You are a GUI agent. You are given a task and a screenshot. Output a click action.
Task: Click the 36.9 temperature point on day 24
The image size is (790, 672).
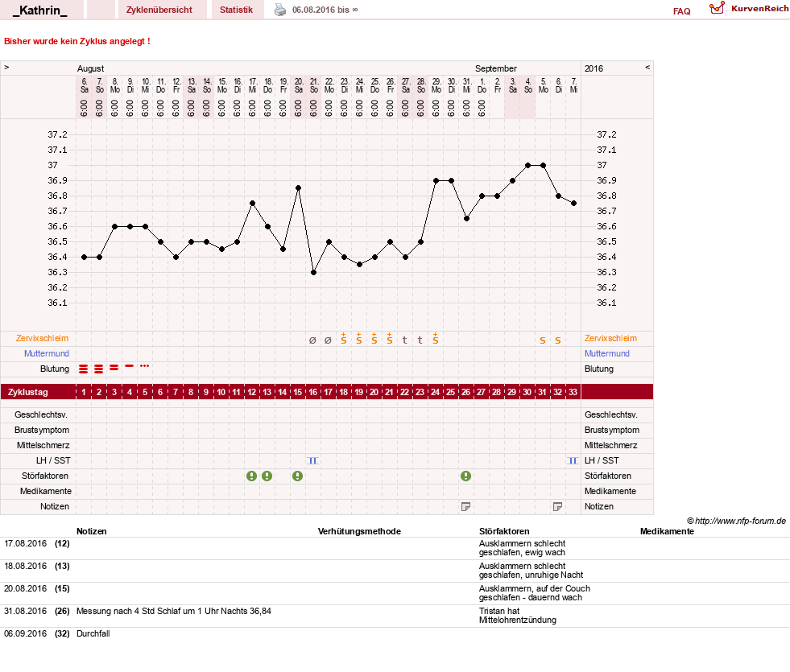pyautogui.click(x=436, y=180)
